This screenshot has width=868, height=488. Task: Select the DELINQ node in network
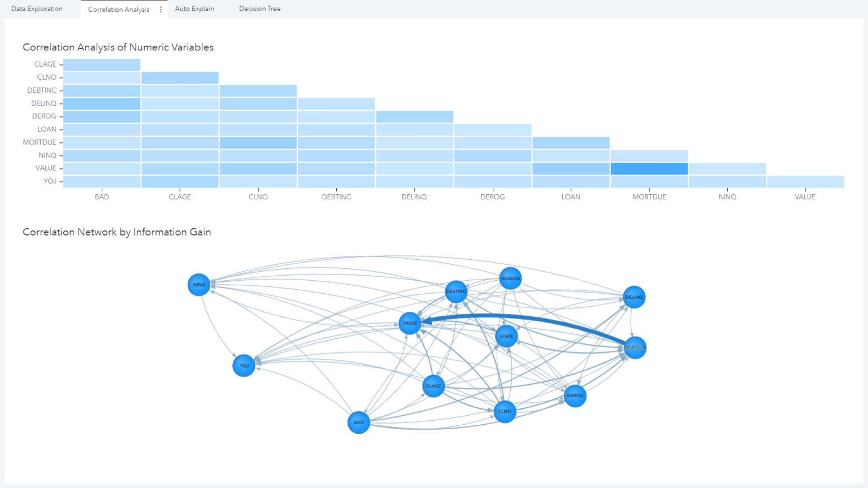[x=634, y=297]
